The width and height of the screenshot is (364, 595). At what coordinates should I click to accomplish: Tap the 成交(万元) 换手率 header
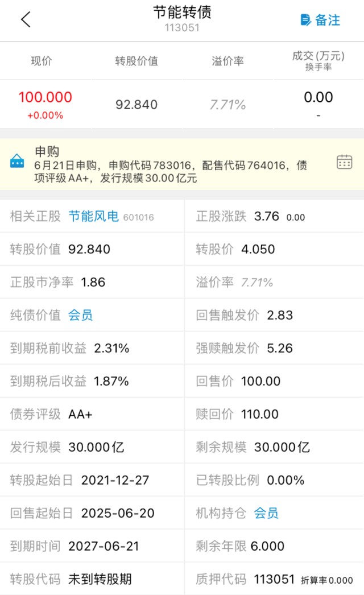[318, 60]
